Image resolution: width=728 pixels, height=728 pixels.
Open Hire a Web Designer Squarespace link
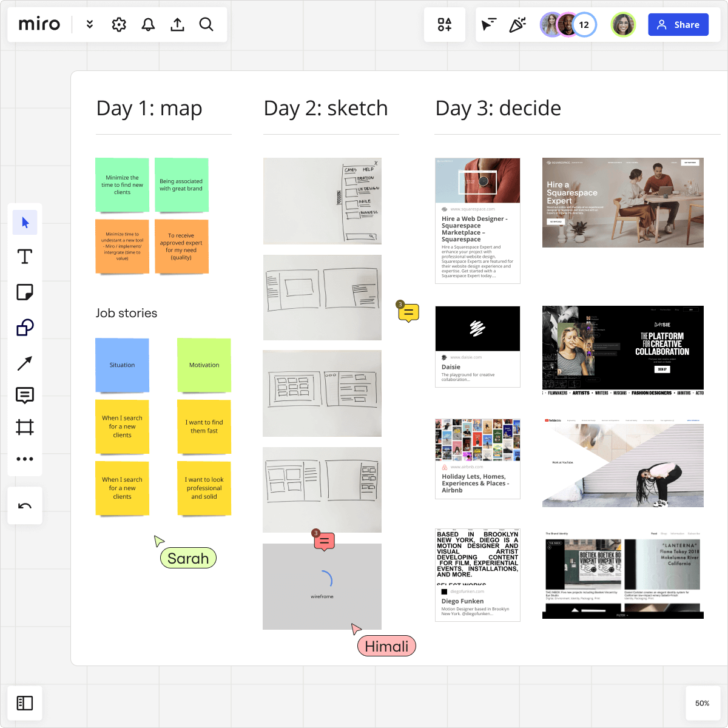pos(477,221)
